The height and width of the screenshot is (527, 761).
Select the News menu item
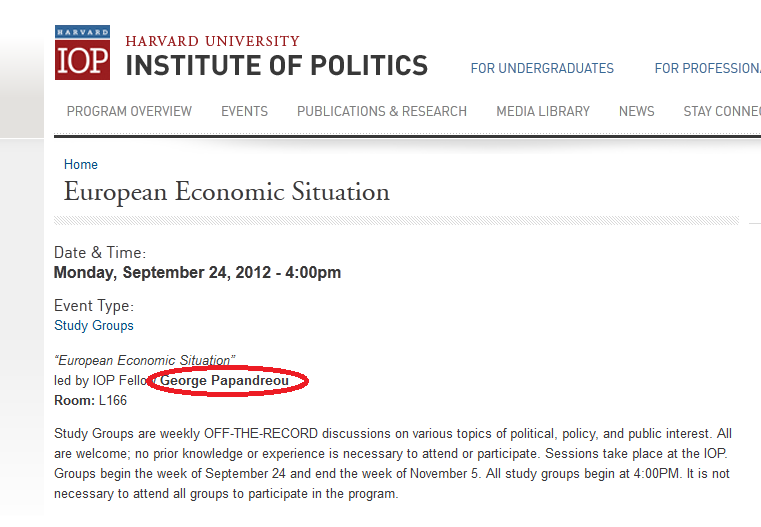(x=636, y=111)
